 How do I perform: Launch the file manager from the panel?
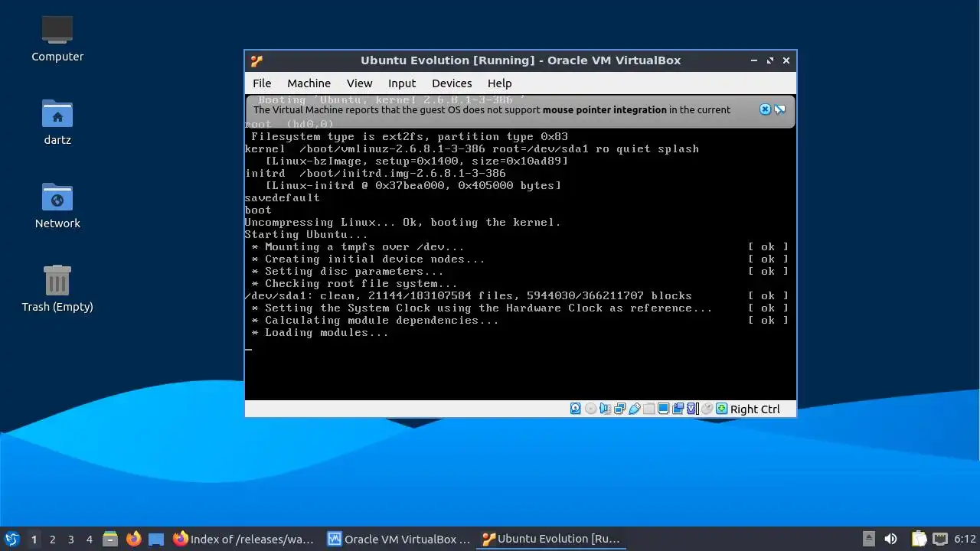tap(110, 539)
